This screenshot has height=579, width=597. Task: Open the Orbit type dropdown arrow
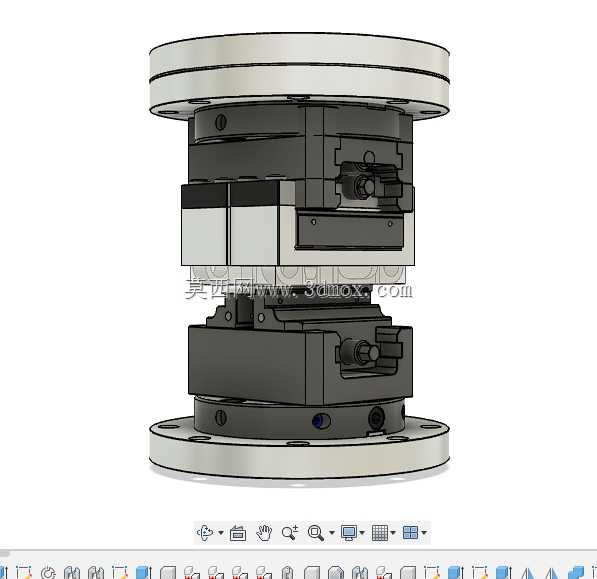(x=221, y=533)
